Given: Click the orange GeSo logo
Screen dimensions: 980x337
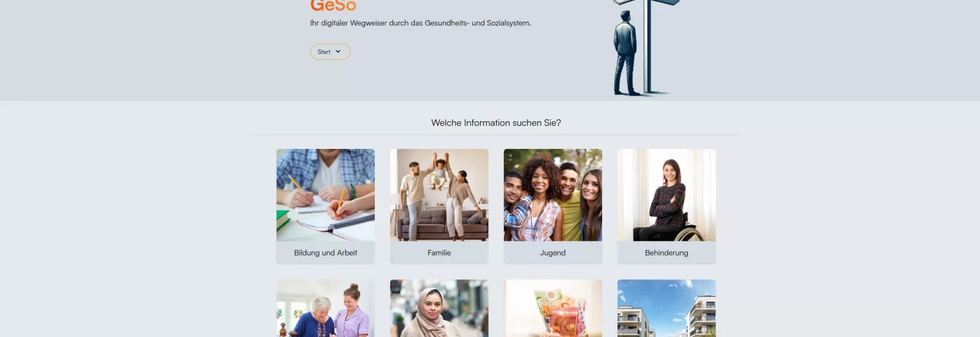Looking at the screenshot, I should click(x=333, y=6).
